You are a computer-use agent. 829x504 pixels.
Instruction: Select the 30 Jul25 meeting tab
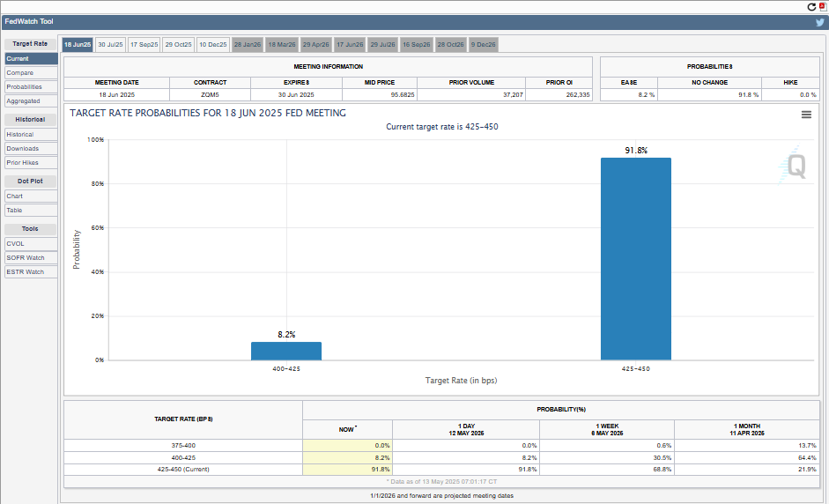[110, 44]
